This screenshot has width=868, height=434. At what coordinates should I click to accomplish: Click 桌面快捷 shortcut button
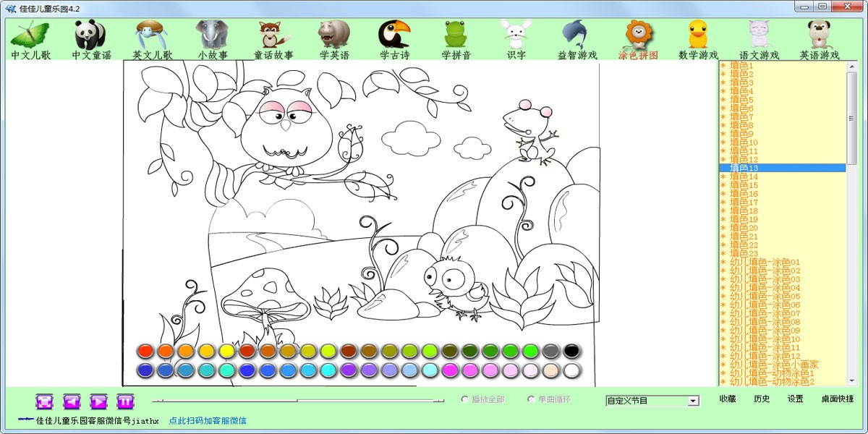pyautogui.click(x=838, y=399)
